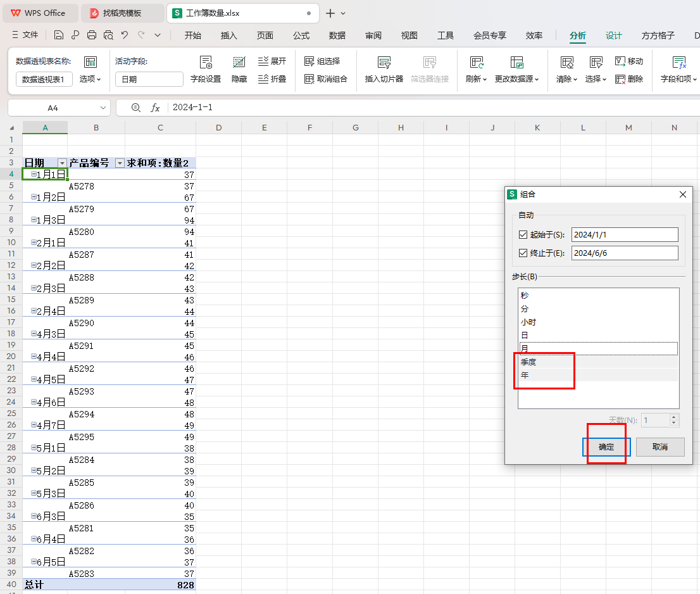Open the 文件 file menu
The width and height of the screenshot is (700, 594).
click(x=25, y=35)
